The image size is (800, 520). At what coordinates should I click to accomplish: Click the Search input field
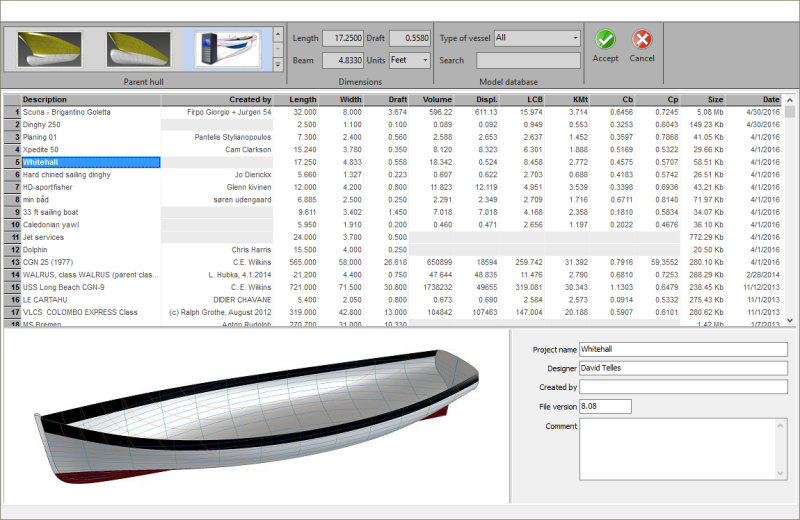tap(528, 60)
